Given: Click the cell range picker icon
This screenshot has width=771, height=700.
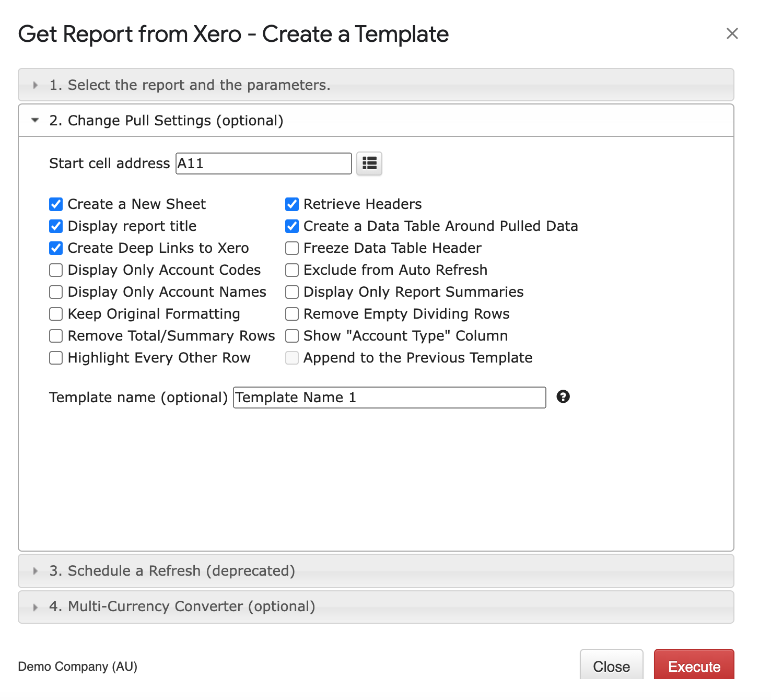Looking at the screenshot, I should click(369, 164).
